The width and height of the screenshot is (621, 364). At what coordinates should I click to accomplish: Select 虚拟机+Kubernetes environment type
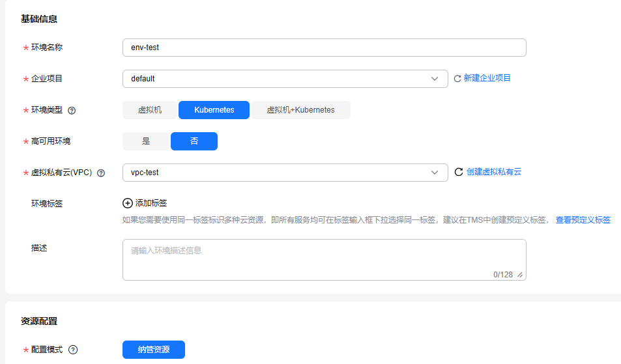[300, 110]
